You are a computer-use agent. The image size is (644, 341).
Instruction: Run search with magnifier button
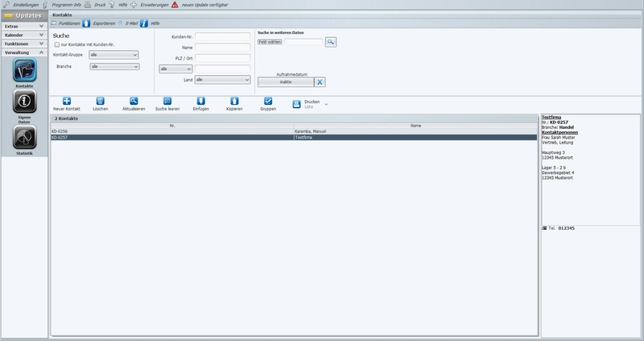(x=331, y=42)
